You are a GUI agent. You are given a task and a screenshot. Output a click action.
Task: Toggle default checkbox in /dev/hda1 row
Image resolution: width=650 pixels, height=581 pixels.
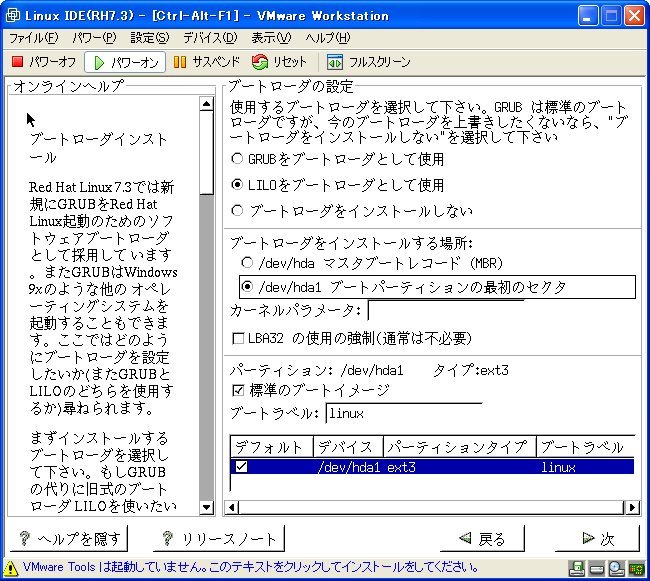241,467
